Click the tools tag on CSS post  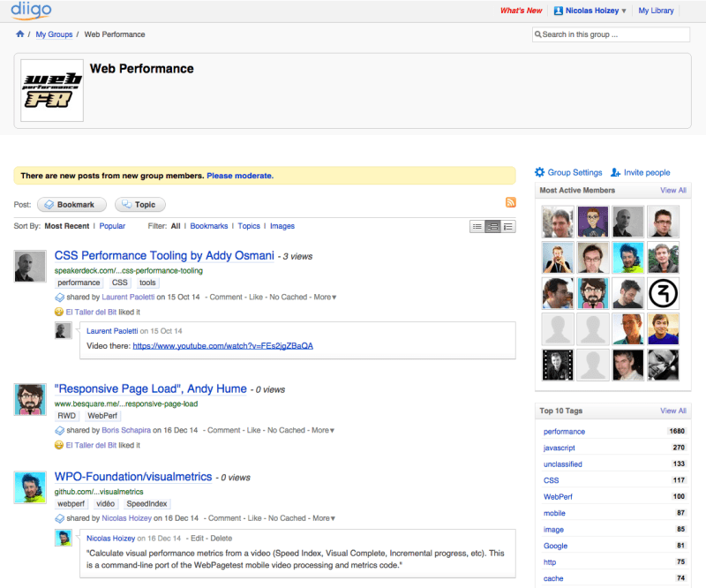click(x=147, y=283)
